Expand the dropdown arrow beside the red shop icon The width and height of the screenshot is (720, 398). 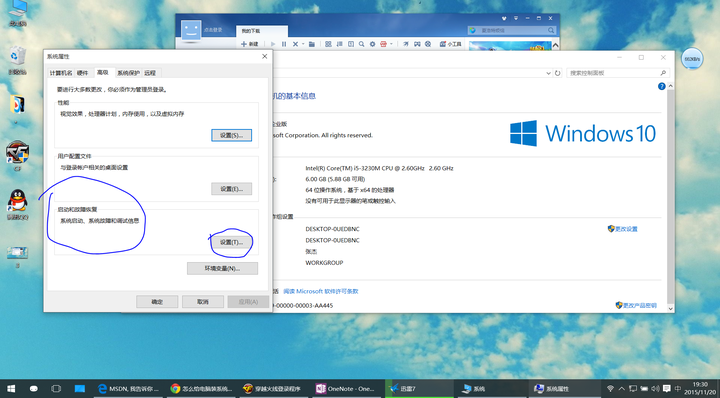coord(391,44)
